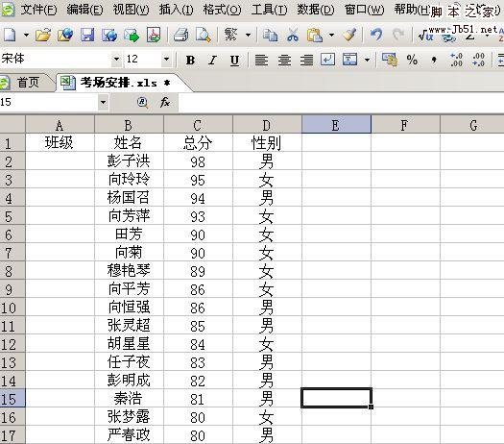Viewport: 504px width, 444px height.
Task: Create a new blank workbook
Action: pyautogui.click(x=9, y=35)
